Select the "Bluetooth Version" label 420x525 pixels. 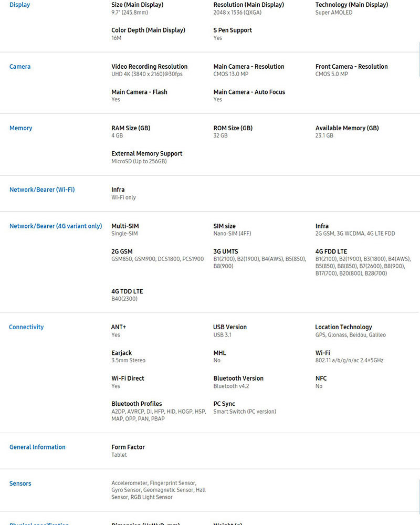coord(238,379)
